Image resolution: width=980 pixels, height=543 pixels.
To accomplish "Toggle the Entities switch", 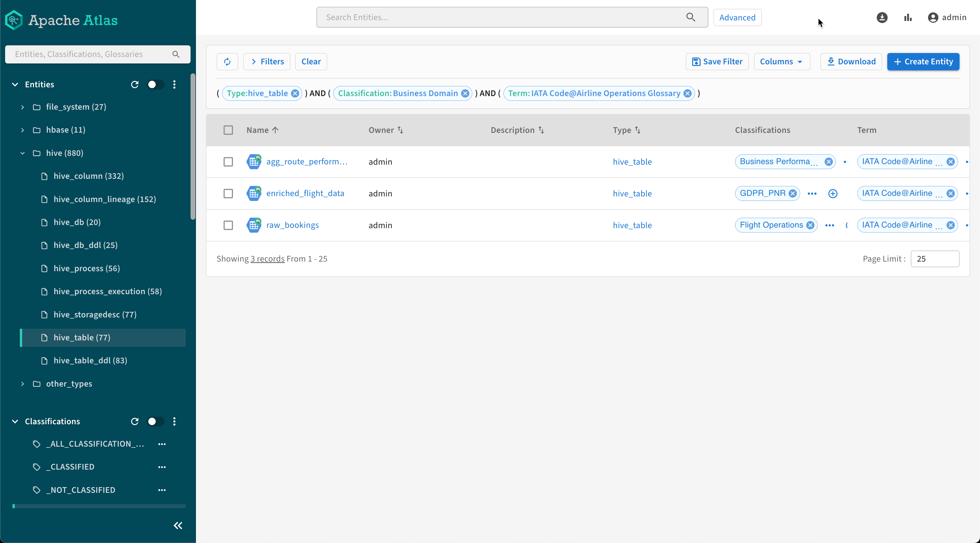I will [x=155, y=84].
